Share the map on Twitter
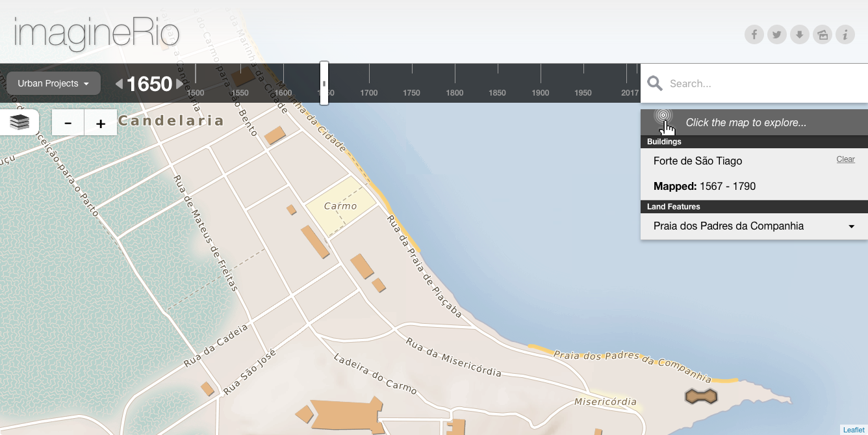 pyautogui.click(x=777, y=34)
